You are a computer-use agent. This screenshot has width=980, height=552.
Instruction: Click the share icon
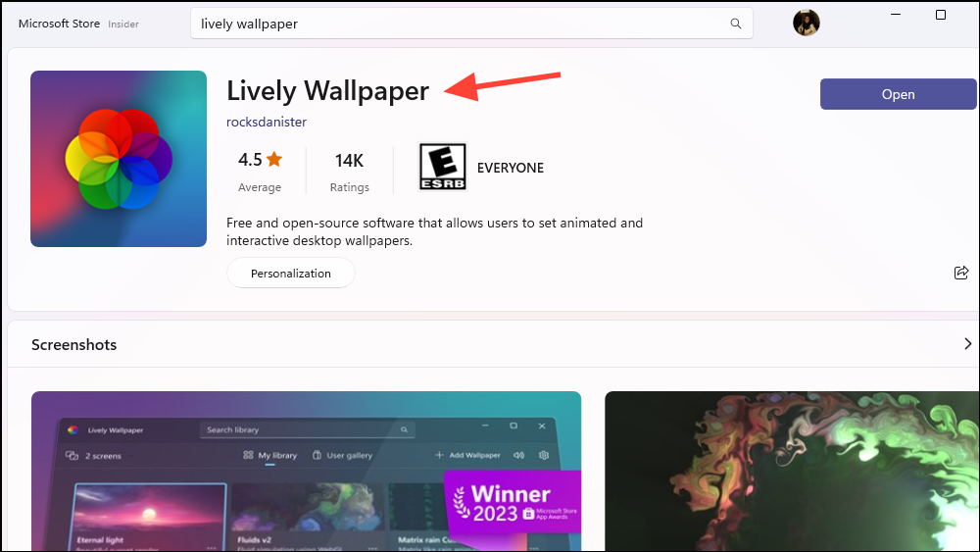pyautogui.click(x=961, y=273)
